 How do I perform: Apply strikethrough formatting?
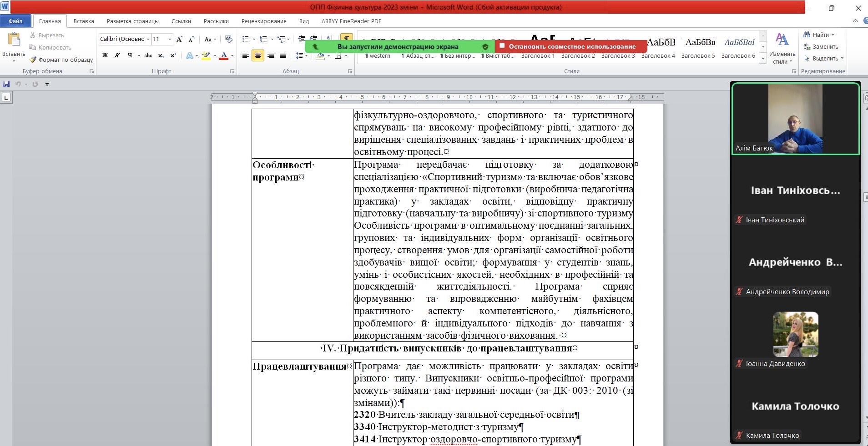(x=148, y=55)
